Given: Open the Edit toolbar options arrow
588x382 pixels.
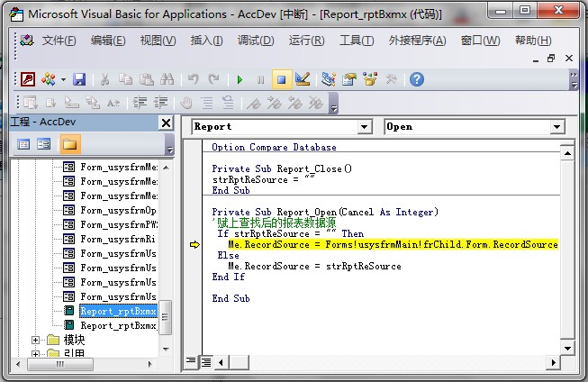Looking at the screenshot, I should tap(333, 104).
